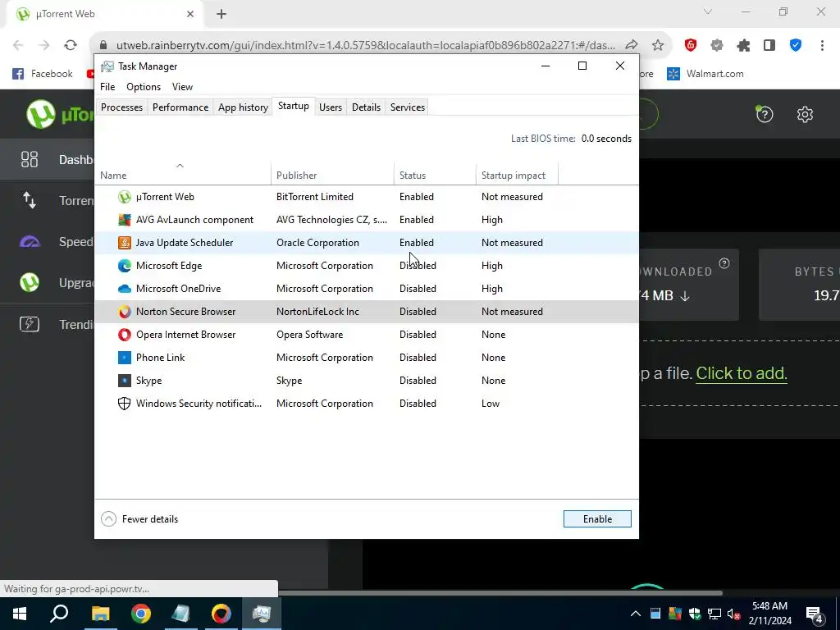Click the volume muted tray icon

point(734,614)
